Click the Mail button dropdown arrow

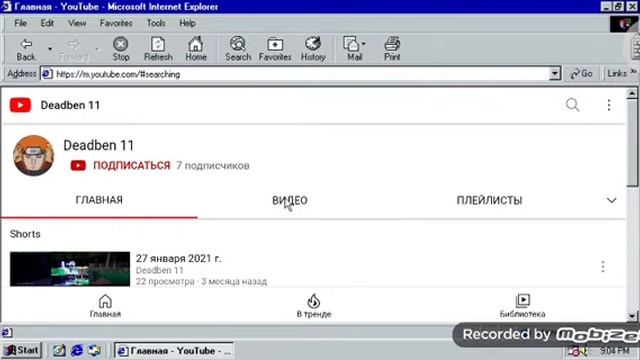363,44
